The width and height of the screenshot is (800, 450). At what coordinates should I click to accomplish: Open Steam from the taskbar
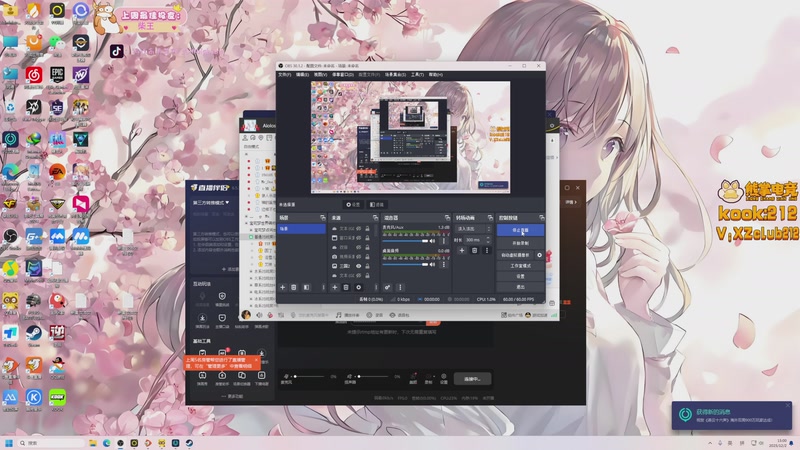coord(189,443)
